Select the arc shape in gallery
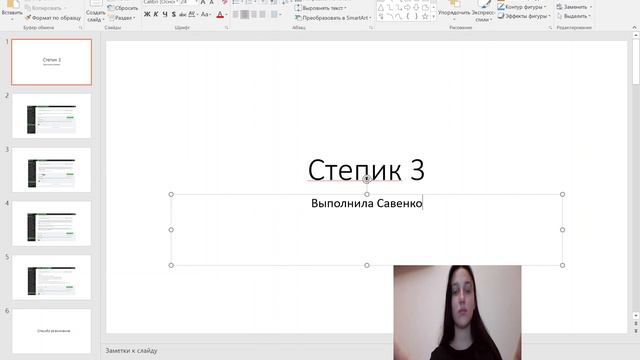The width and height of the screenshot is (640, 360). pyautogui.click(x=390, y=16)
